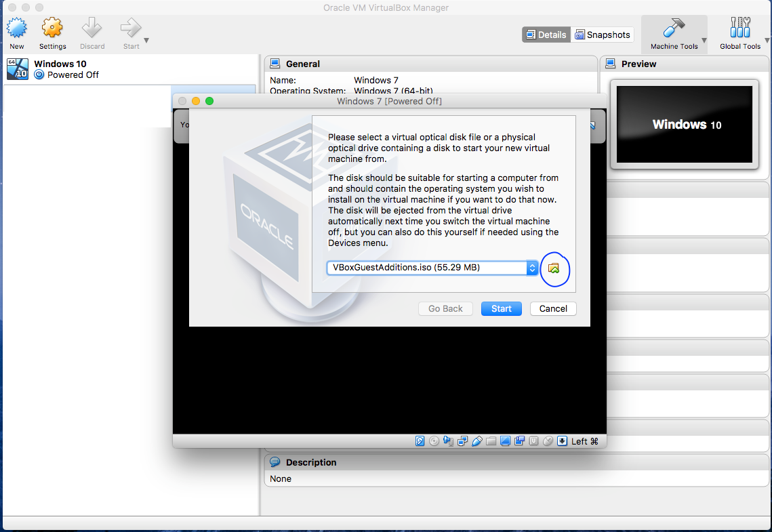Click the mouse integration status icon

point(548,441)
